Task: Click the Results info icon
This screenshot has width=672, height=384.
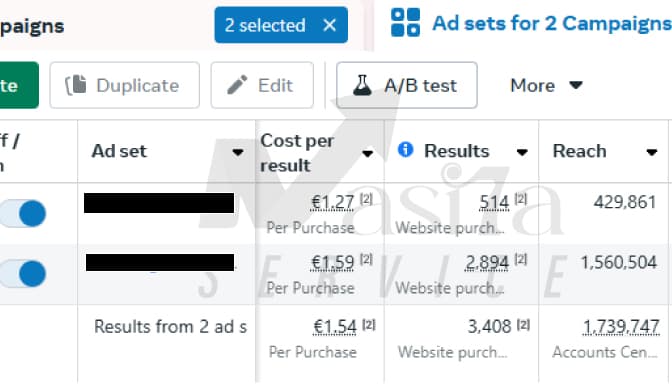Action: point(405,150)
